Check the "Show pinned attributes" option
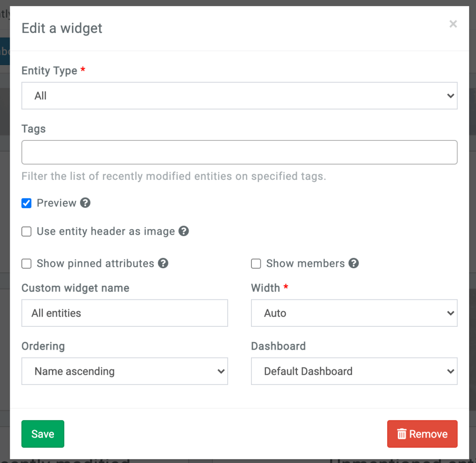Screen dimensions: 476x463 (26, 263)
